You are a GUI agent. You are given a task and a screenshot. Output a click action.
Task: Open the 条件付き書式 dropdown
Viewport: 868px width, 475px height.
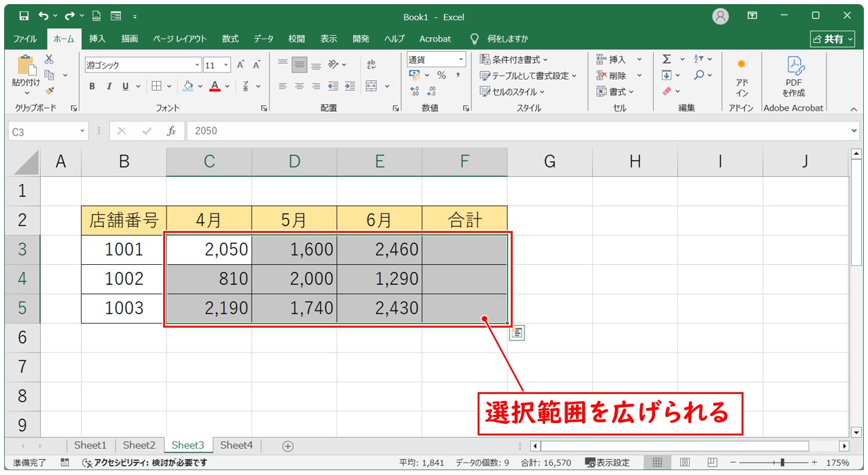tap(514, 59)
